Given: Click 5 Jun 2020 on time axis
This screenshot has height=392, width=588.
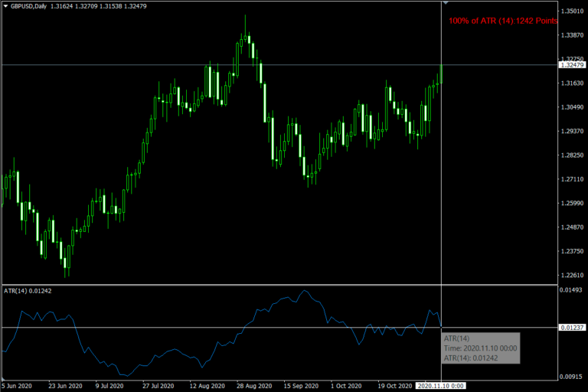Looking at the screenshot, I should [x=17, y=386].
